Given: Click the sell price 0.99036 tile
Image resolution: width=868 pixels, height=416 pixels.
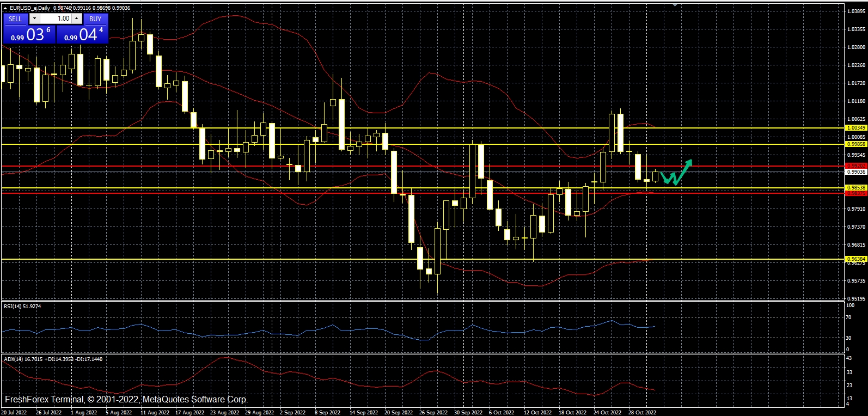Looking at the screenshot, I should pyautogui.click(x=29, y=35).
